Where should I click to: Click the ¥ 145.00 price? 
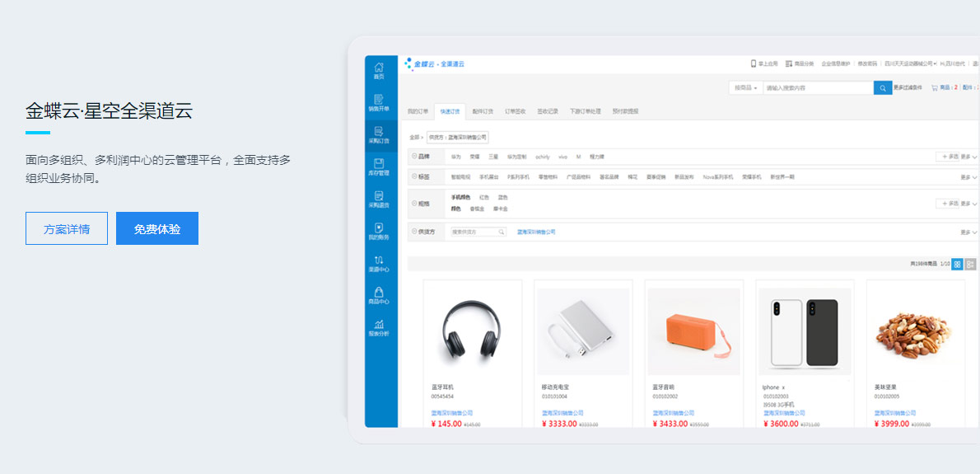(446, 424)
